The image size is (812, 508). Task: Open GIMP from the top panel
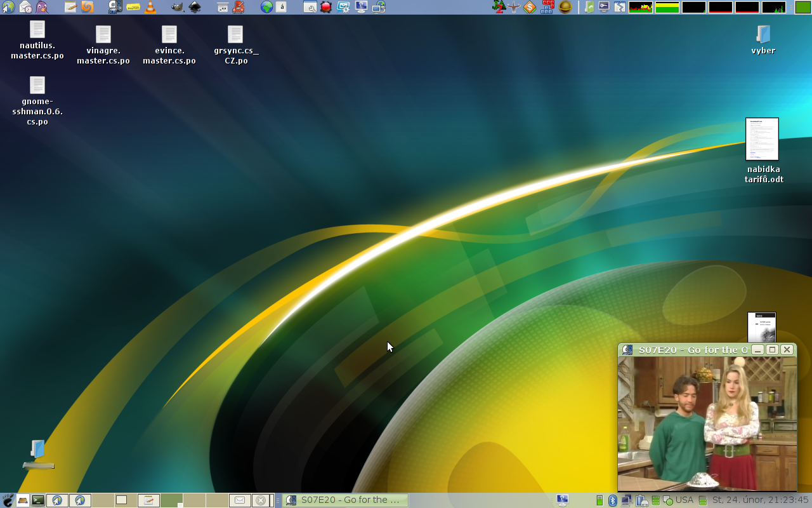click(178, 7)
